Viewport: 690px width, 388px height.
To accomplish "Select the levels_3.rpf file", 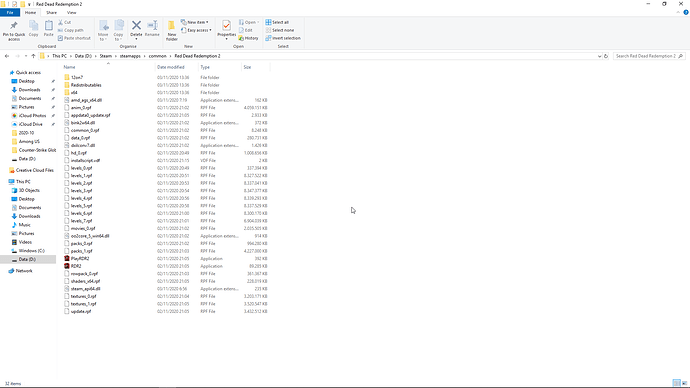I will point(81,191).
